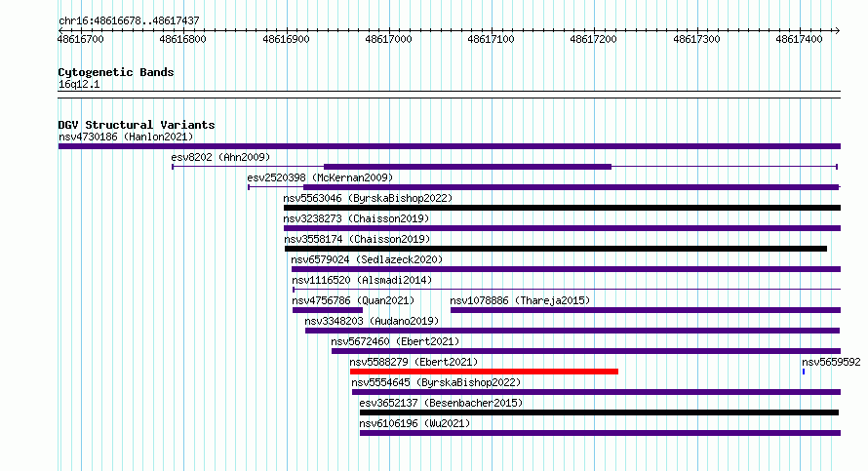Open nsv5554645 (ByrskaBishop2022) label

point(436,382)
